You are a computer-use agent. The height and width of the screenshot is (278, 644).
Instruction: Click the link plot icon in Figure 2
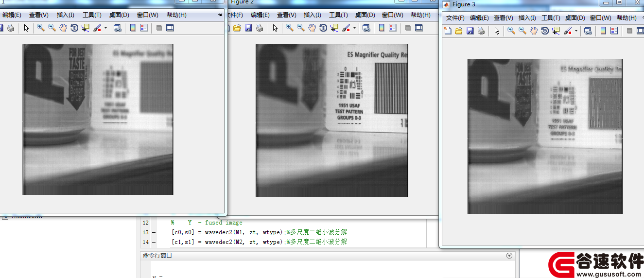(366, 28)
